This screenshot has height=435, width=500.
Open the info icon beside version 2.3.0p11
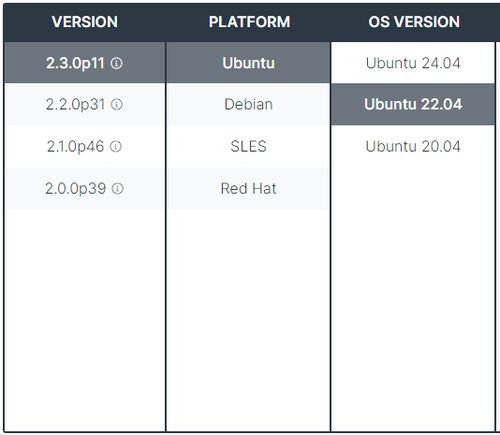[116, 63]
